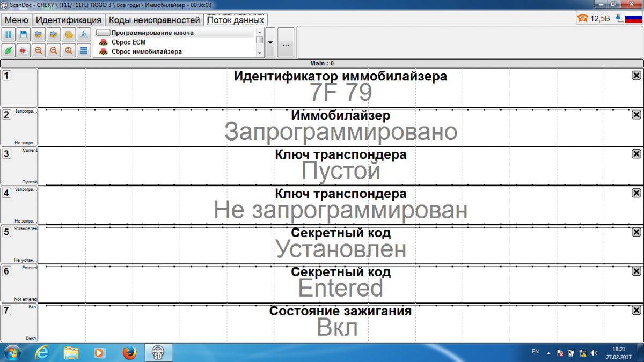Launch Internet Explorer from taskbar
The width and height of the screenshot is (644, 362).
(x=42, y=352)
